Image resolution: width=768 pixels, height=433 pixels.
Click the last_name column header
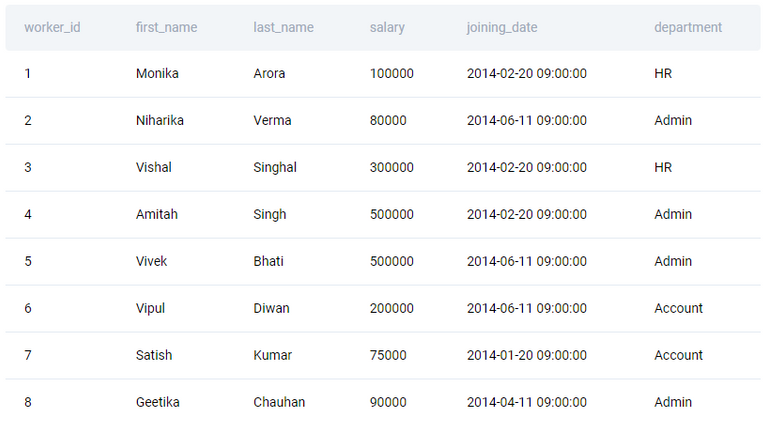click(284, 27)
